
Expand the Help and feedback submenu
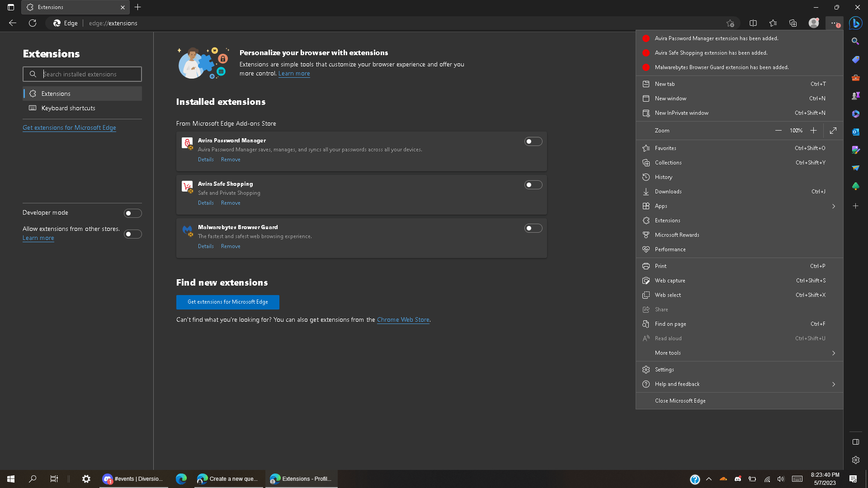(833, 384)
